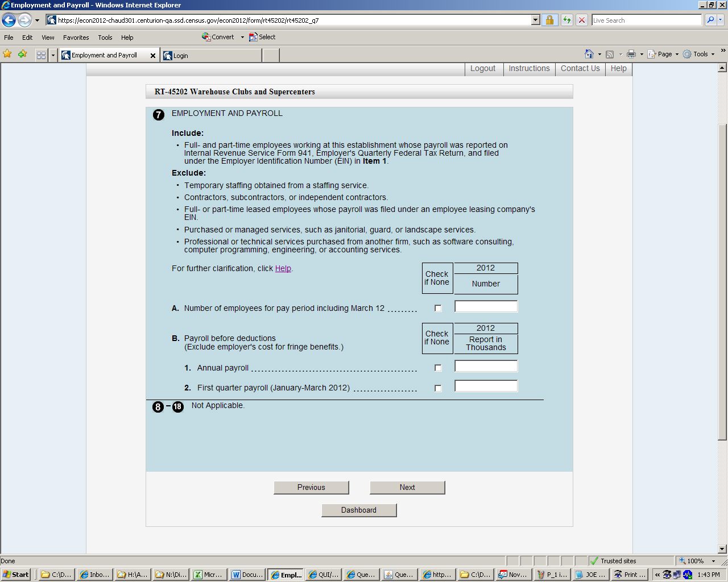
Task: Click the browser Forward arrow button
Action: pos(24,20)
